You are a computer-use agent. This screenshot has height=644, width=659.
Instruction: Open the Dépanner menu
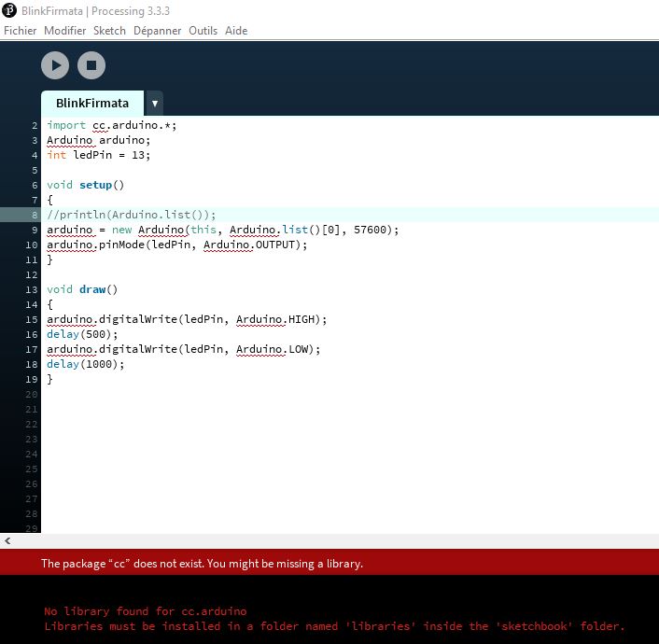tap(157, 31)
